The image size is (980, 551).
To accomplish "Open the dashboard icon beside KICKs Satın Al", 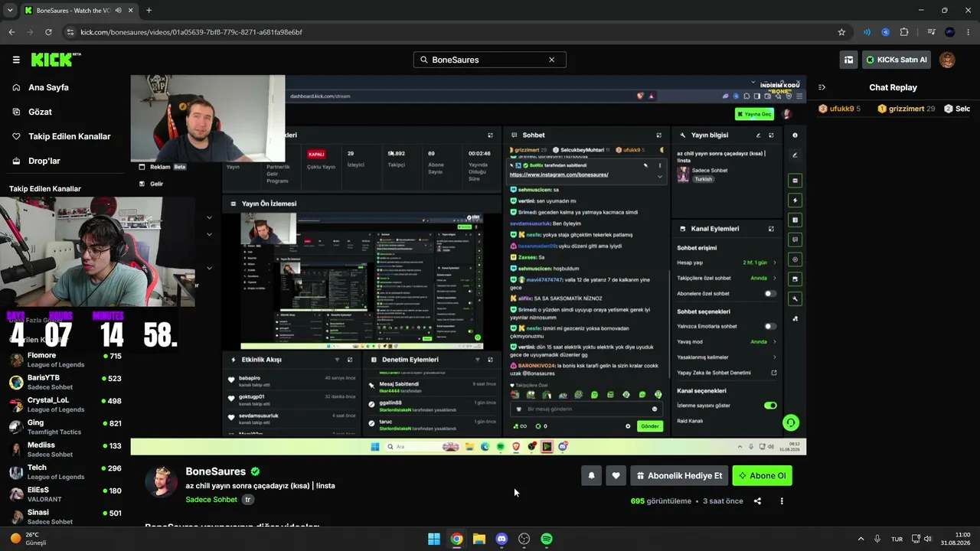I will point(848,60).
